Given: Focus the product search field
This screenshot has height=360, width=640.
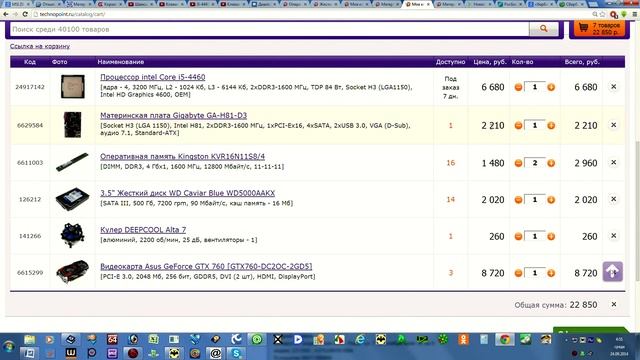Looking at the screenshot, I should tap(269, 29).
